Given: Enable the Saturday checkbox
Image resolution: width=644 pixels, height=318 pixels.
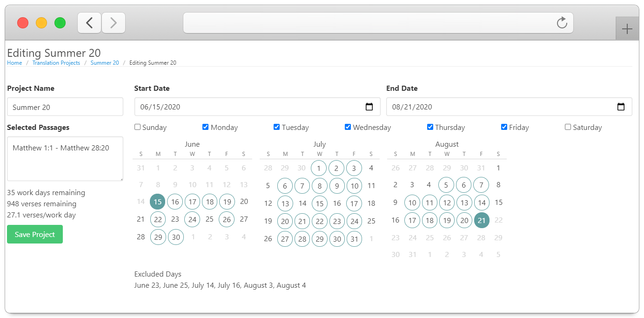Looking at the screenshot, I should (x=568, y=127).
